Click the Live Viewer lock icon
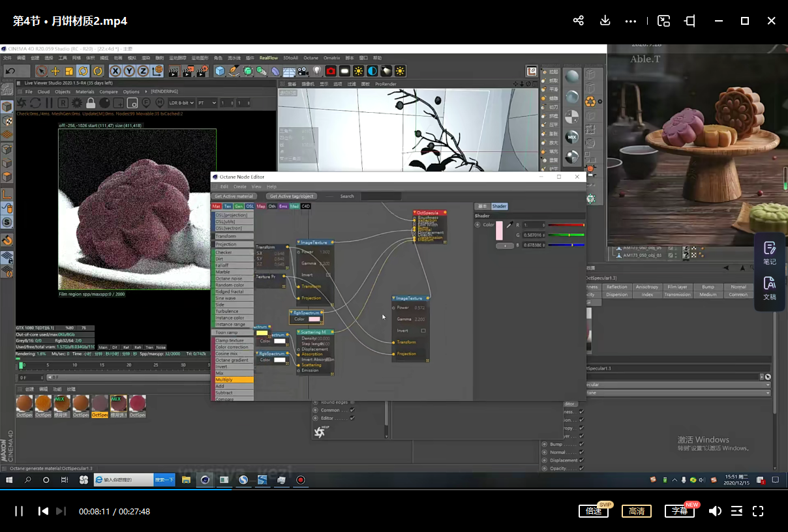 [91, 103]
